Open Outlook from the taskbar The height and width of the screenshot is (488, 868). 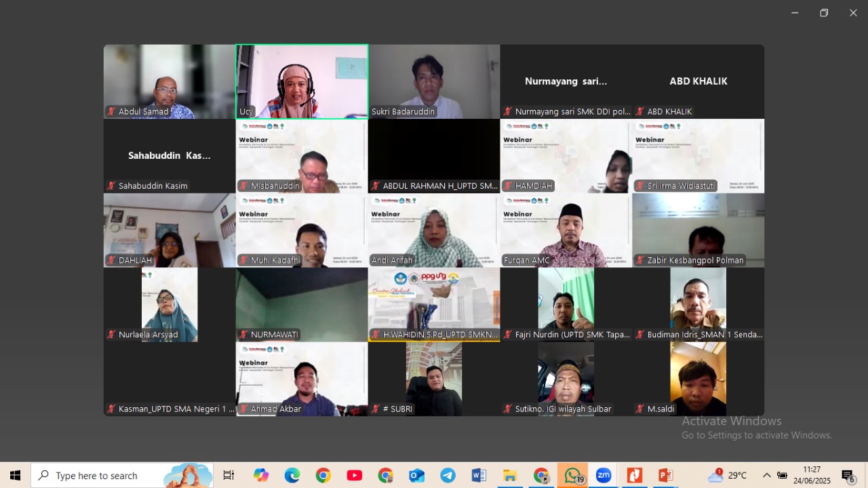(x=416, y=476)
